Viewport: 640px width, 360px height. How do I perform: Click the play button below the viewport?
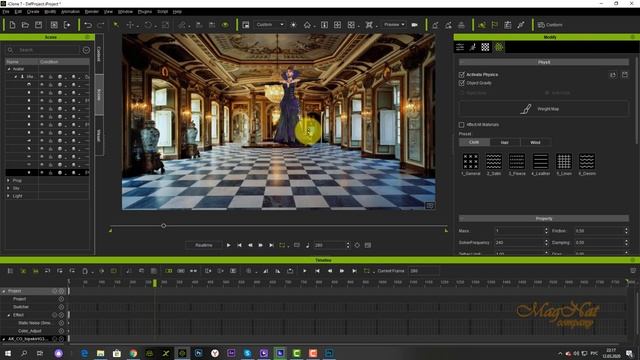pos(229,245)
